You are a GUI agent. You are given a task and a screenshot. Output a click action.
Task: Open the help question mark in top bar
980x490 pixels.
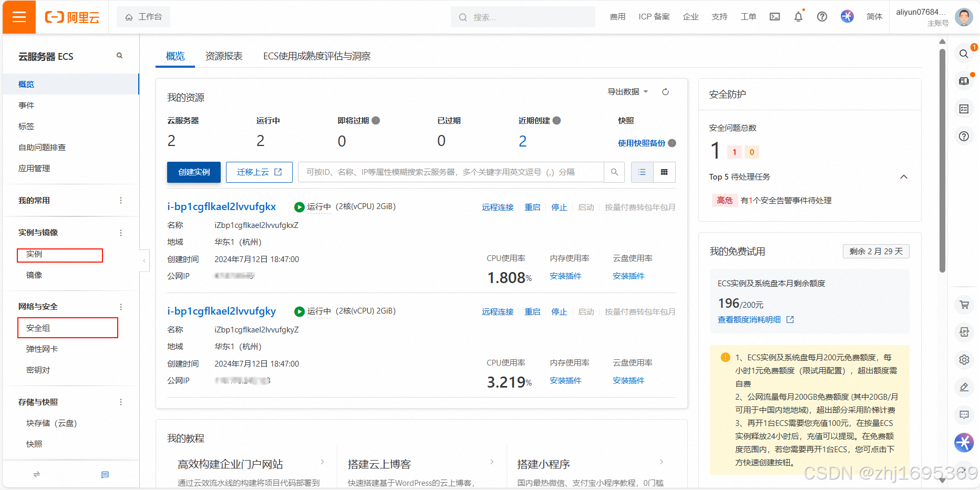(x=822, y=17)
